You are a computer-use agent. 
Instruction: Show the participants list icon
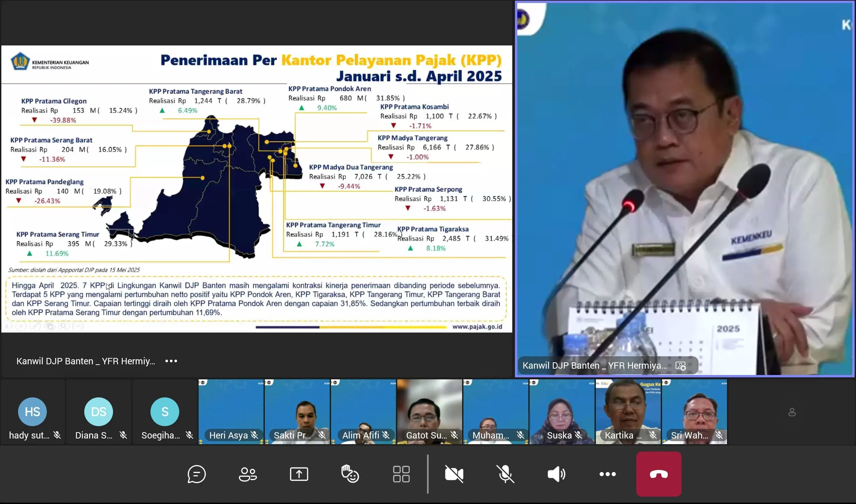pyautogui.click(x=248, y=474)
